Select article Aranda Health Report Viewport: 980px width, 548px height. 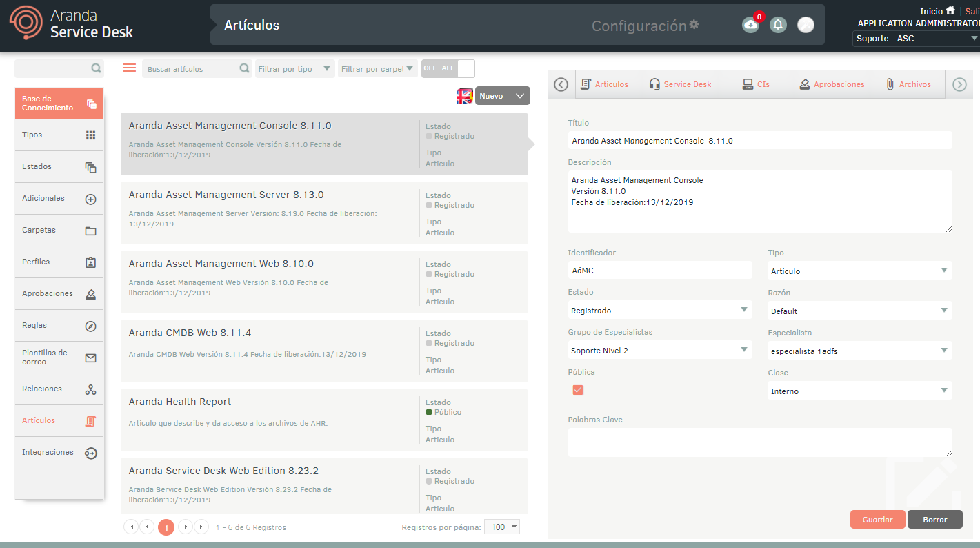coord(325,420)
